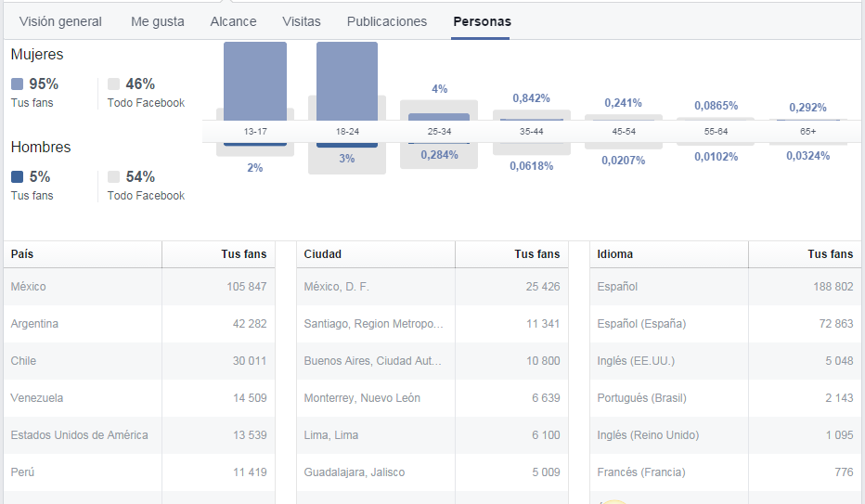Image resolution: width=865 pixels, height=504 pixels.
Task: Click the Idioma column header
Action: tap(669, 254)
